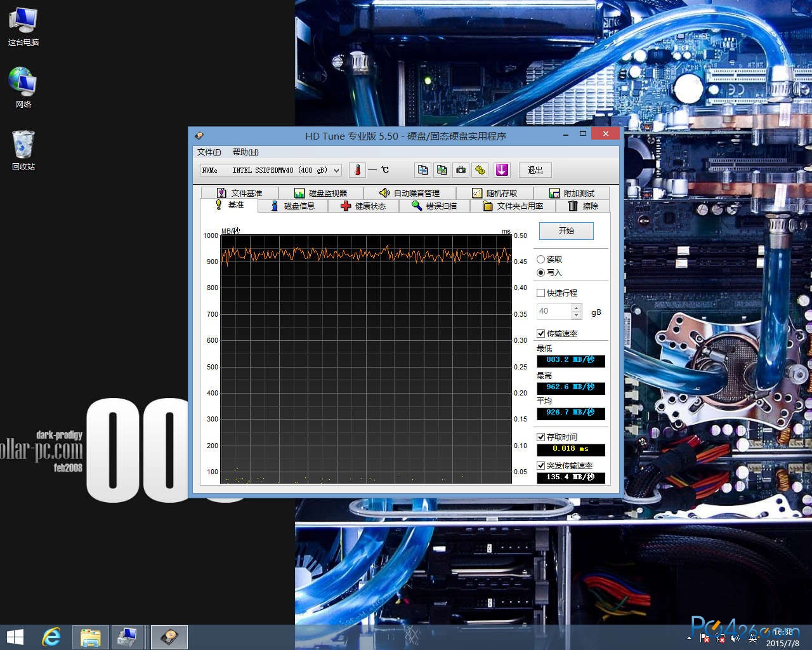Decrease the short stroke size with down arrow

(x=577, y=315)
